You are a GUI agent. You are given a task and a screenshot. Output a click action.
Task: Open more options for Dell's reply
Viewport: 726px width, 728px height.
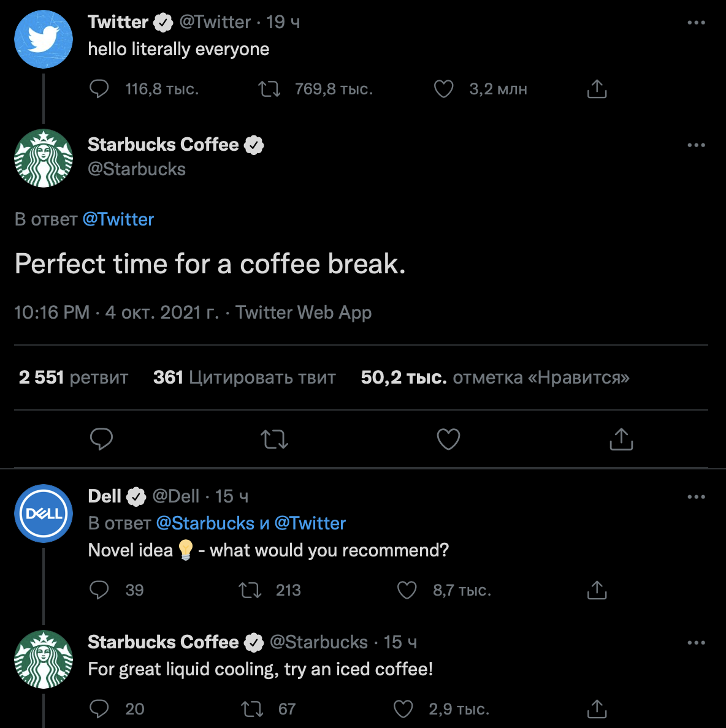click(696, 497)
